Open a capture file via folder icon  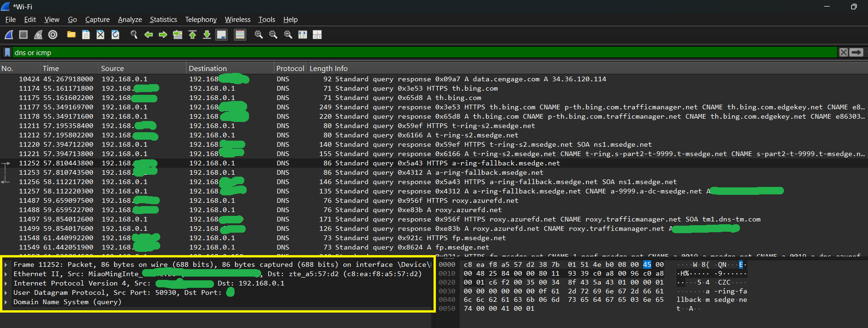tap(71, 35)
